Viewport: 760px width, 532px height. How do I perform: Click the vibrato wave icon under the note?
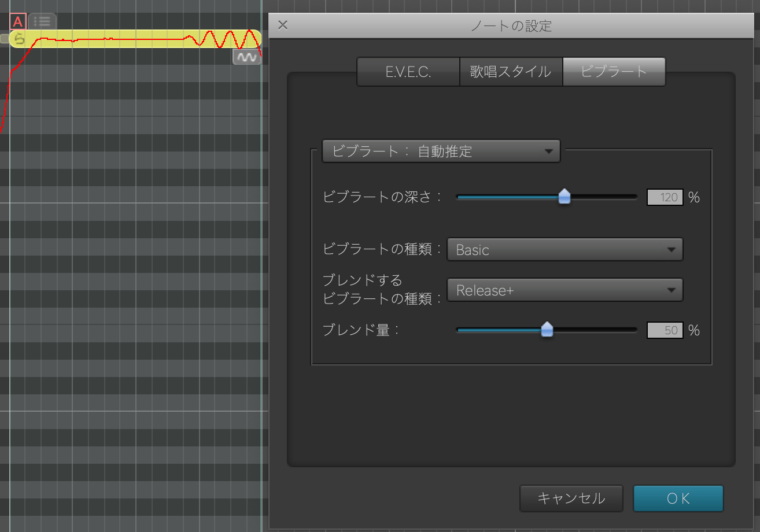click(x=247, y=57)
